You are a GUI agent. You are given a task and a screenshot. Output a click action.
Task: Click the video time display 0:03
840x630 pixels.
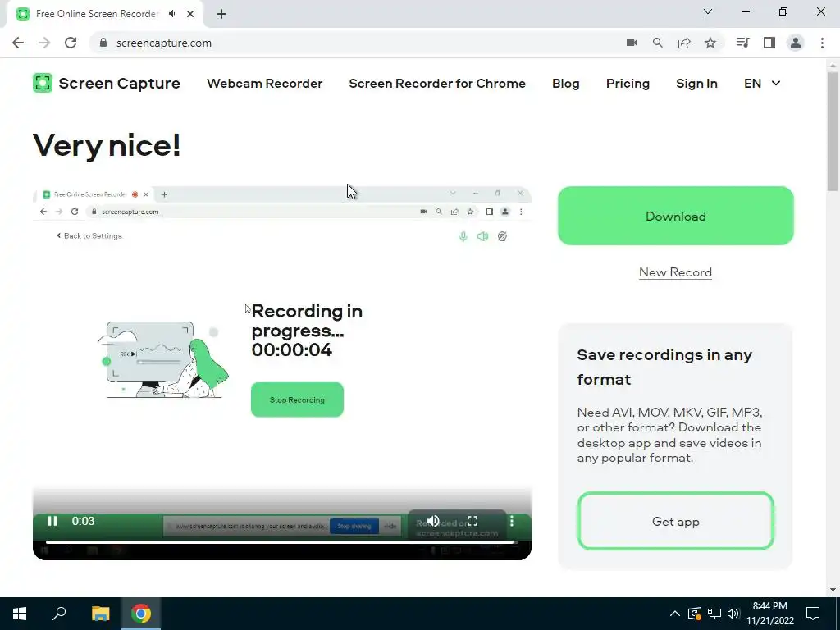(83, 521)
